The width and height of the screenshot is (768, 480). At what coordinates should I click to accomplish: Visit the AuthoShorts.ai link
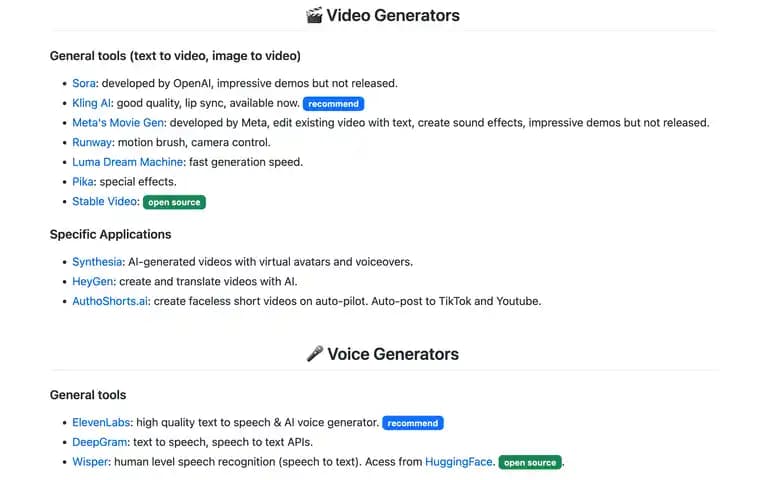pos(110,301)
